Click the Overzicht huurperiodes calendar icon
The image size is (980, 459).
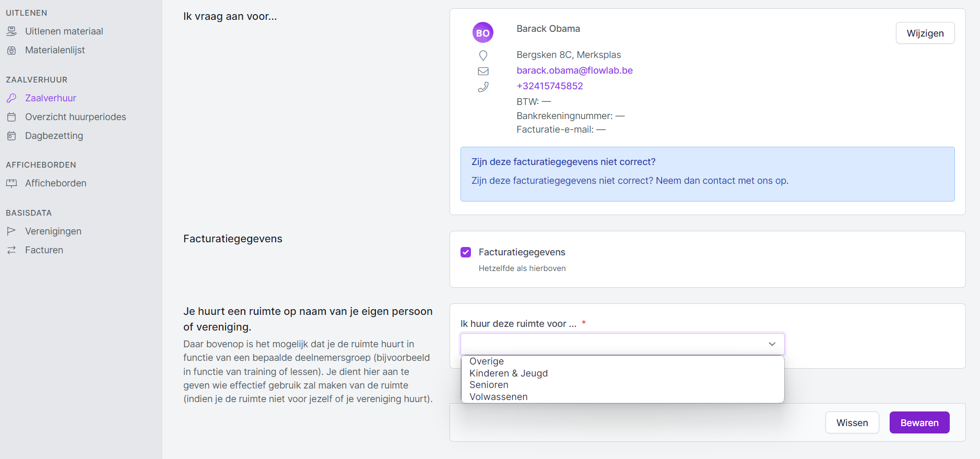(11, 117)
